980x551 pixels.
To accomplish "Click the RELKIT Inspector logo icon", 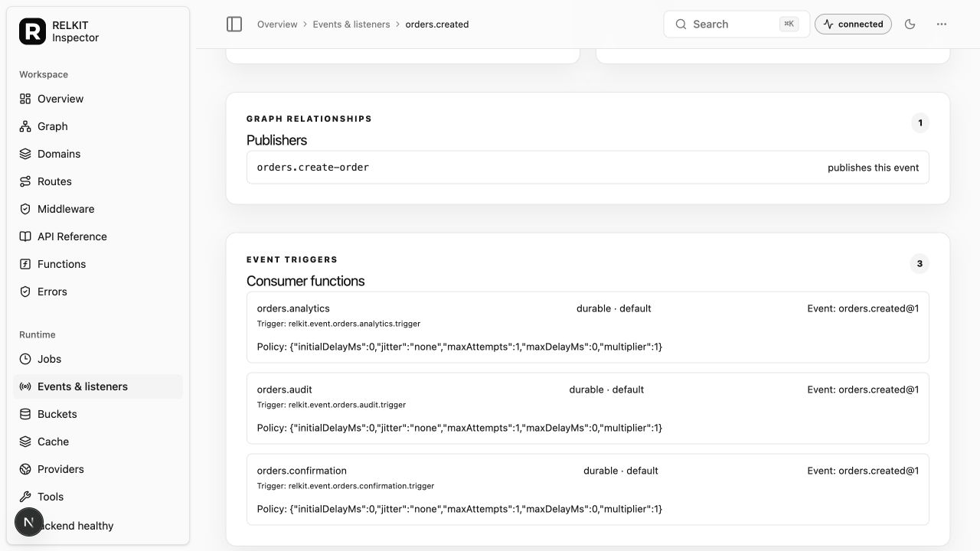I will click(32, 31).
